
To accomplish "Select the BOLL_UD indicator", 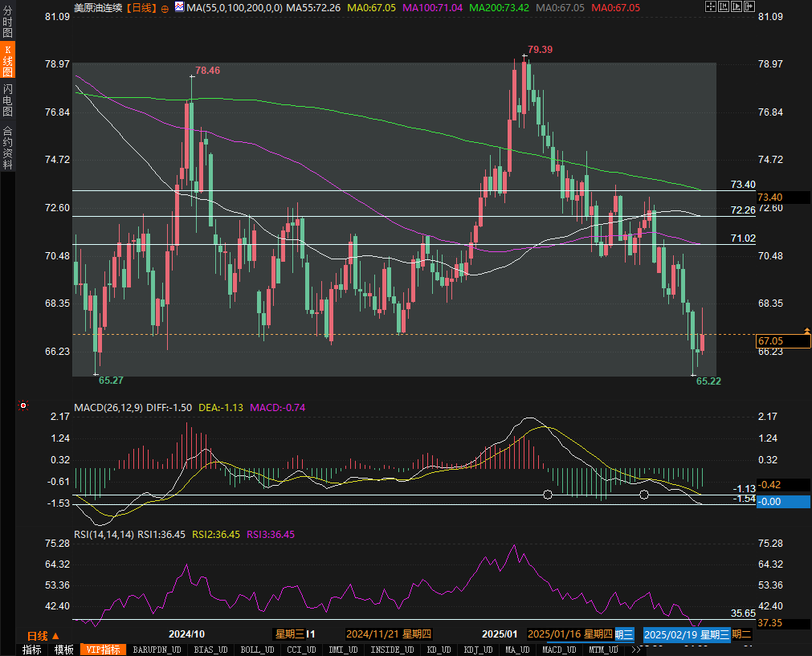I will 257,650.
